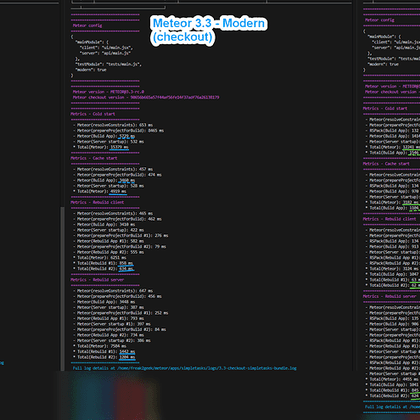Click 'Metrics - Cold start' heading in middle pane
This screenshot has height=420, width=420.
tap(93, 114)
